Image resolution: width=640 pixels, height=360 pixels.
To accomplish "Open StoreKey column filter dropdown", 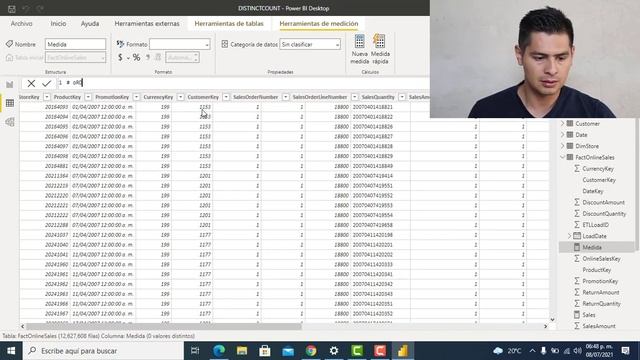I will 47,97.
